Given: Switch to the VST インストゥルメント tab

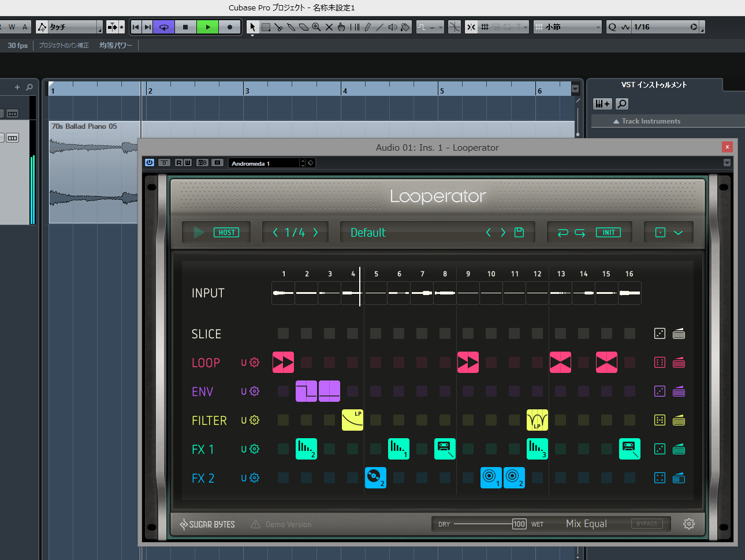Looking at the screenshot, I should point(654,85).
